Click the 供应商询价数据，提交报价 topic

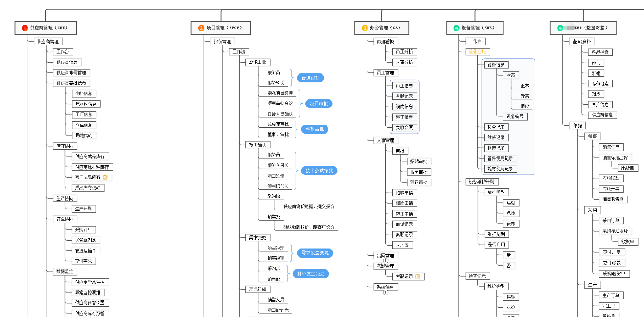click(308, 206)
